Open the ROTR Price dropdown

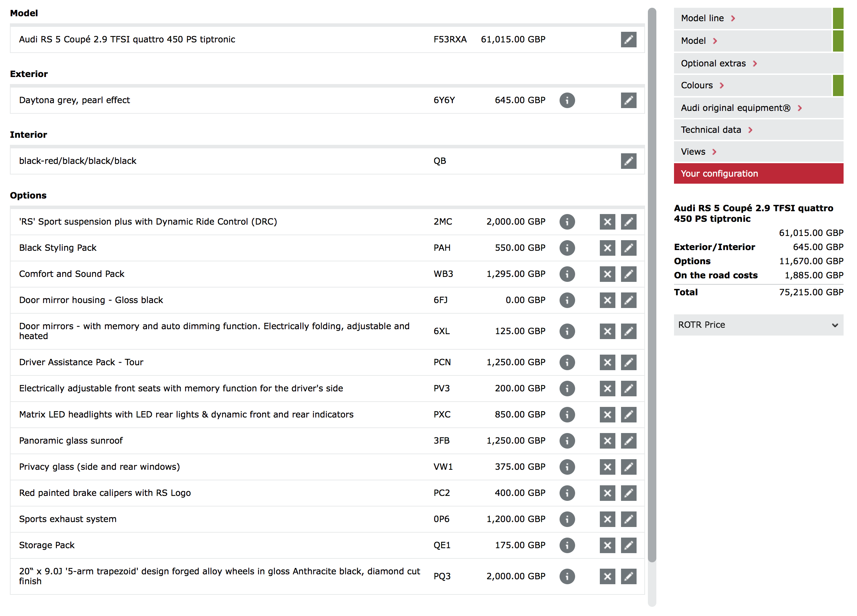click(758, 325)
